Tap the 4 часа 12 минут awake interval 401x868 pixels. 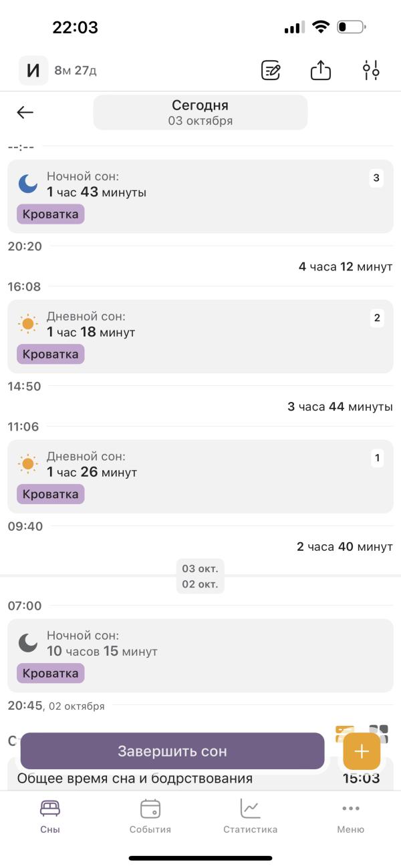346,266
